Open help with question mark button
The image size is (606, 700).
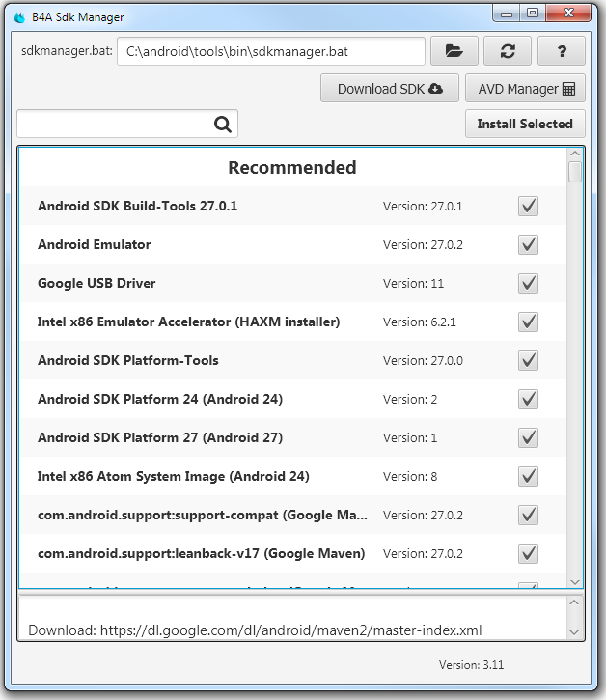point(562,51)
